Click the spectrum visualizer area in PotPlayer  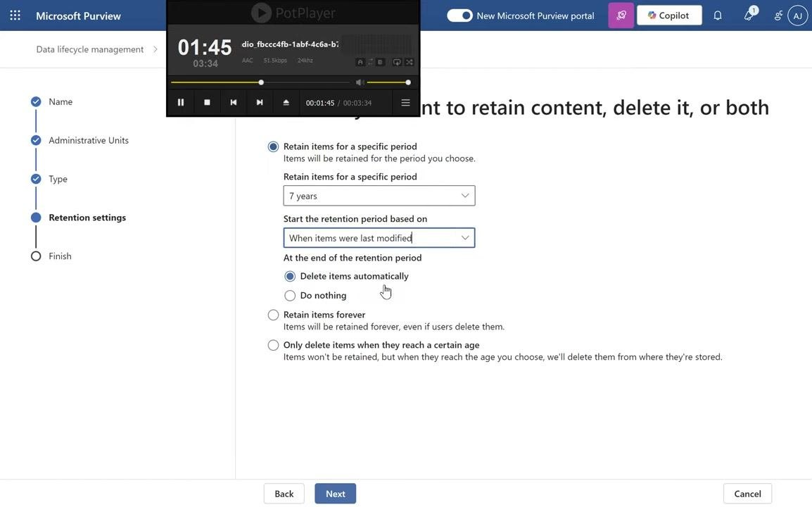pos(378,45)
